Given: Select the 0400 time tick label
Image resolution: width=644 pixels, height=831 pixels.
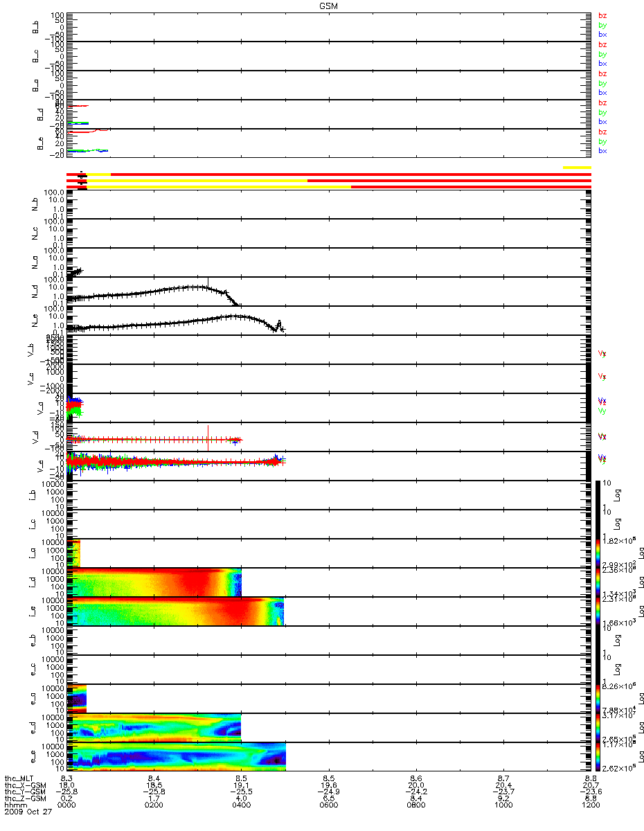Looking at the screenshot, I should [242, 805].
